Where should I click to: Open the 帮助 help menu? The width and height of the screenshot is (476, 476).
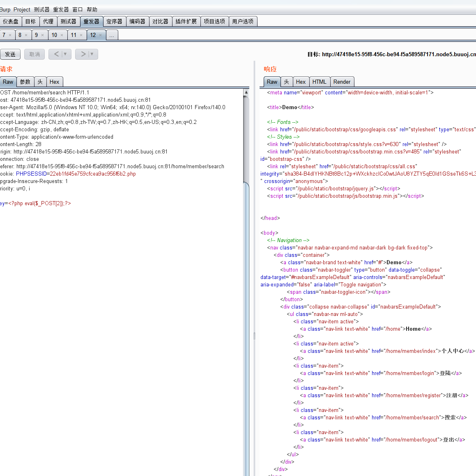point(92,9)
